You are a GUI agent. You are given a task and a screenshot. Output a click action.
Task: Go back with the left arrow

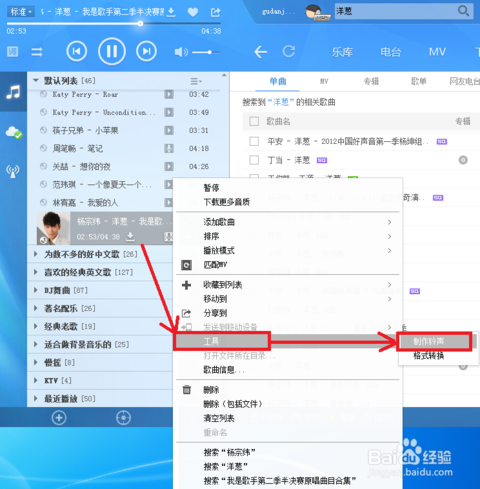pos(261,52)
